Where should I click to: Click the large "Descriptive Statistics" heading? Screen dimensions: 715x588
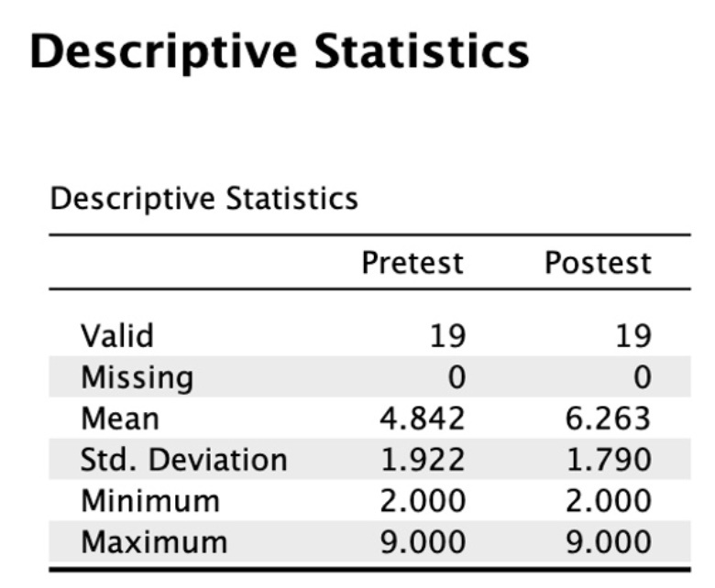pos(280,52)
